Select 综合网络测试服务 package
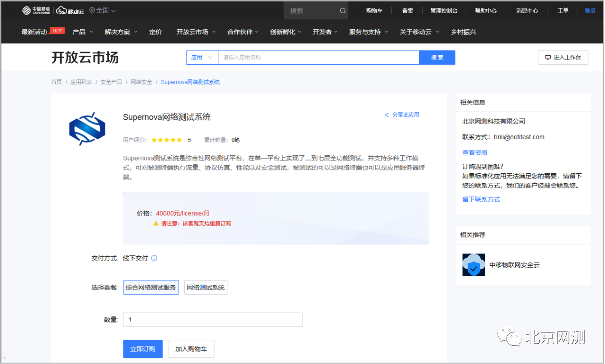Screen dimensions: 605x364 point(151,288)
